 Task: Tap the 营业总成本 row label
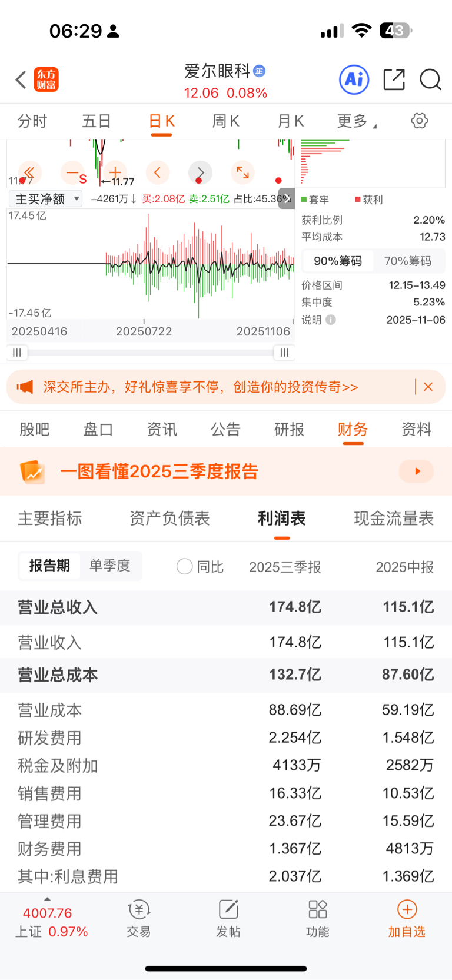click(58, 675)
